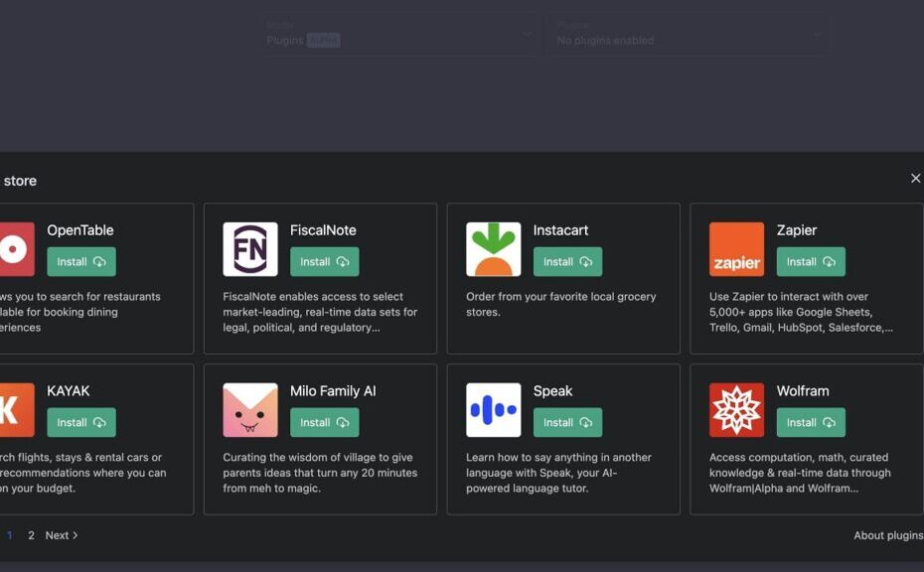924x572 pixels.
Task: Close the plugin store dialog
Action: coord(915,178)
